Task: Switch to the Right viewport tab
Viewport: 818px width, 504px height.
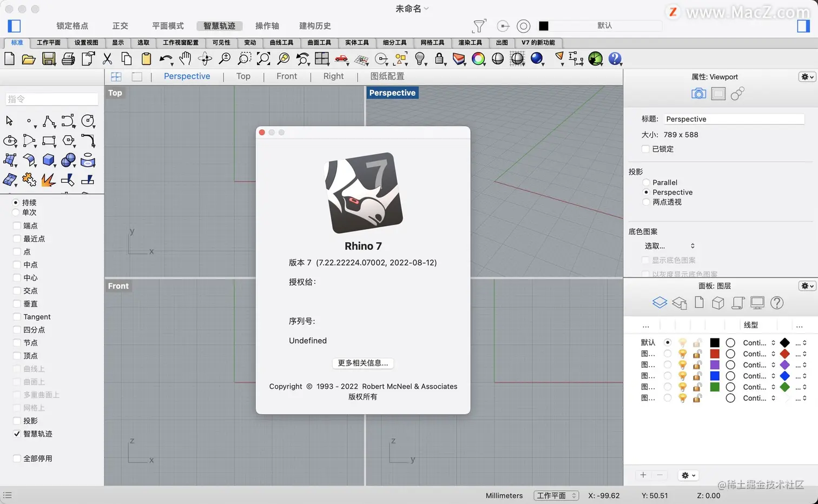Action: coord(333,76)
